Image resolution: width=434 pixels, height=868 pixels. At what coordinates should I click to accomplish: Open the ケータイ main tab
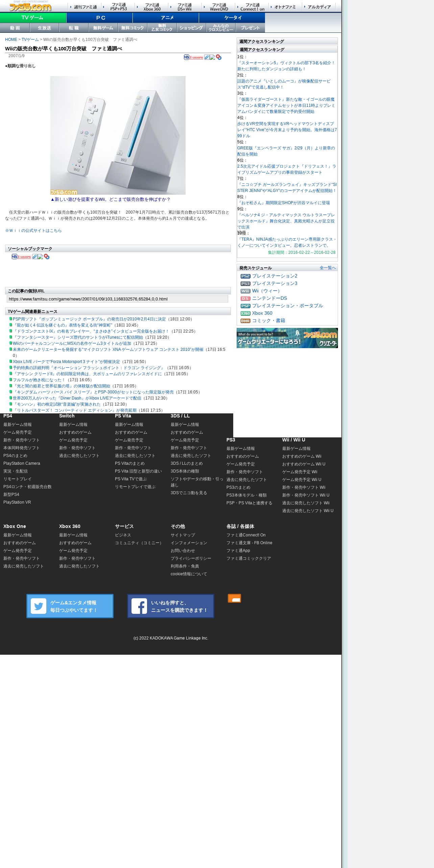click(232, 18)
